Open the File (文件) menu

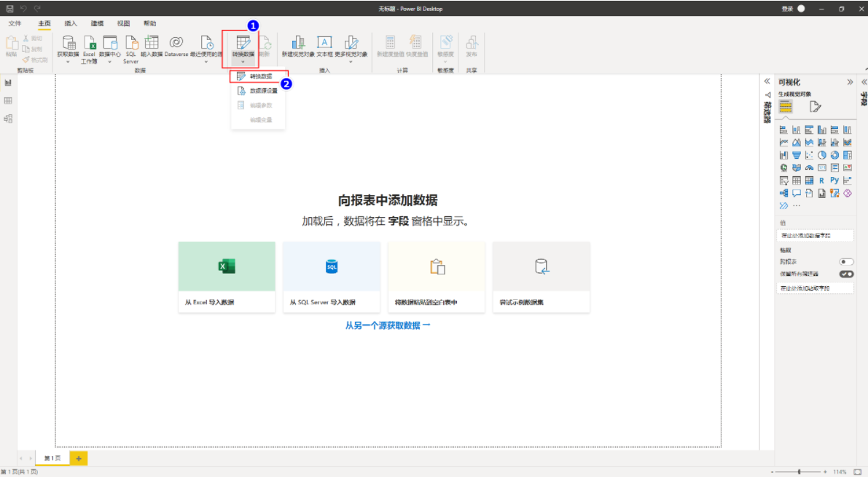(15, 24)
